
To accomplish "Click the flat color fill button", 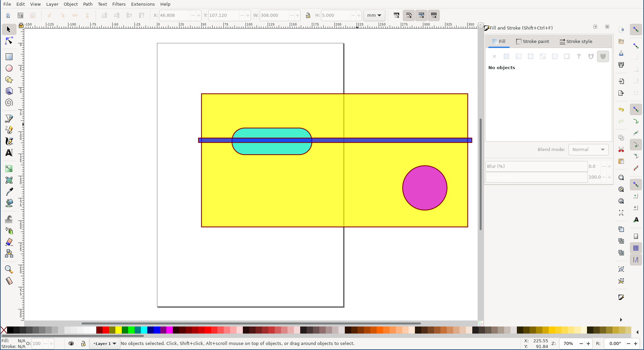I will coord(506,56).
